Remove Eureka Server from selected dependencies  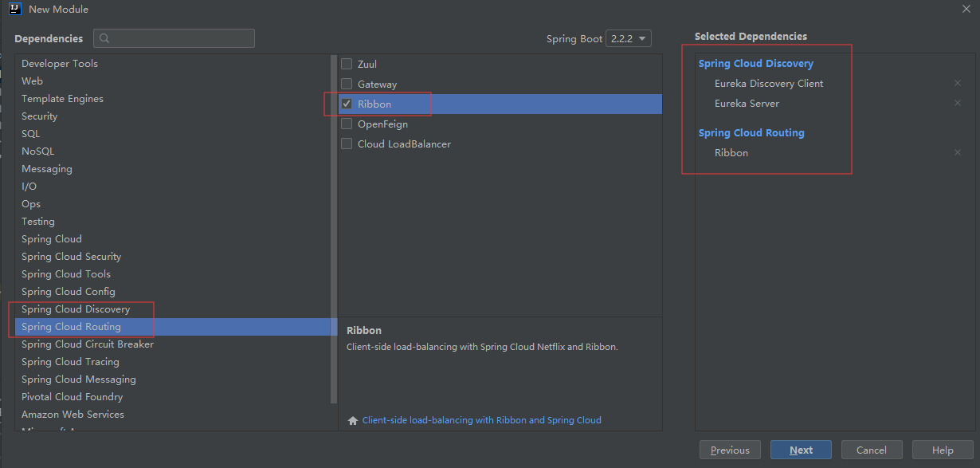point(958,103)
